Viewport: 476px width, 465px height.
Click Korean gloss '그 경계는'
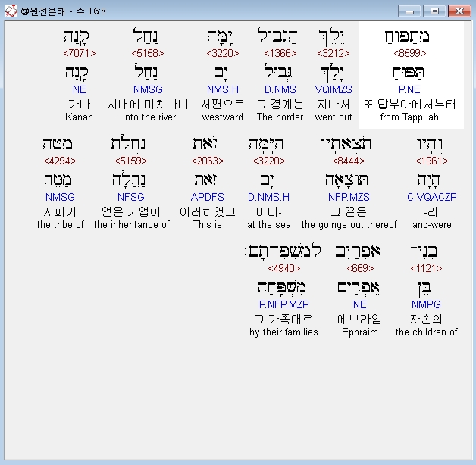click(x=280, y=105)
